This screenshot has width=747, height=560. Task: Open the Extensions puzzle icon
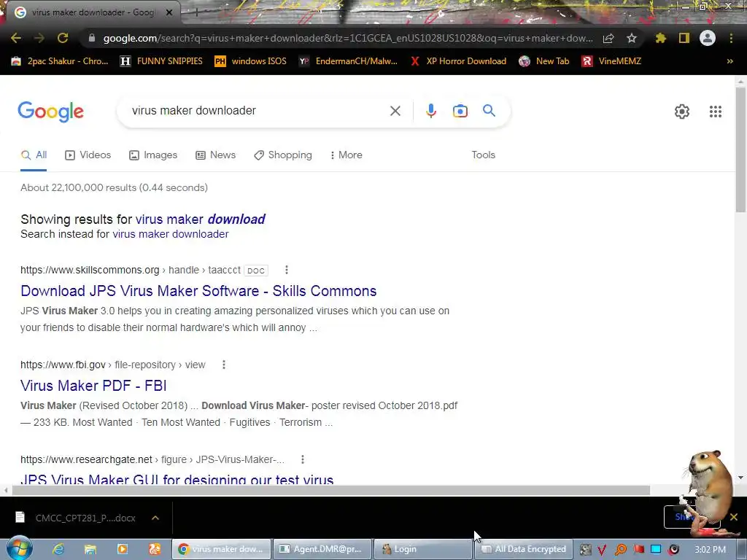pyautogui.click(x=661, y=38)
